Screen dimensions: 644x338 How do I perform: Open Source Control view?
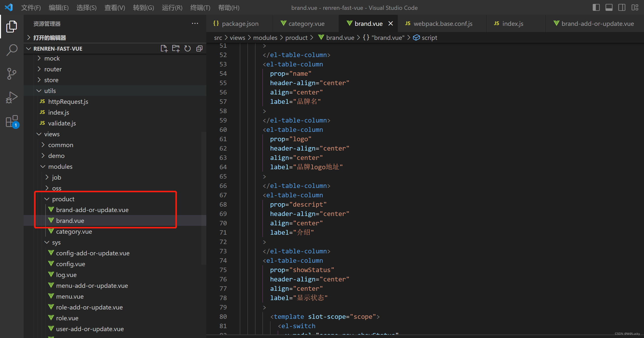pos(12,74)
